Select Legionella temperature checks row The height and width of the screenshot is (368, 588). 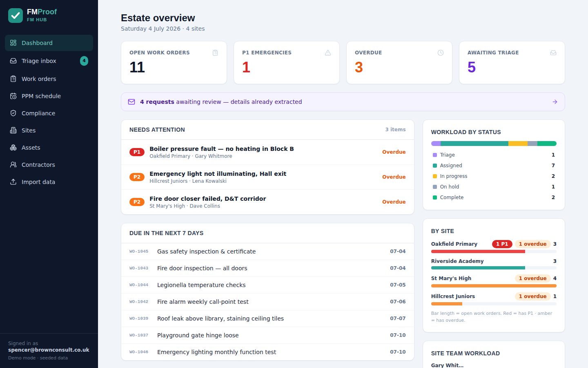pyautogui.click(x=267, y=285)
